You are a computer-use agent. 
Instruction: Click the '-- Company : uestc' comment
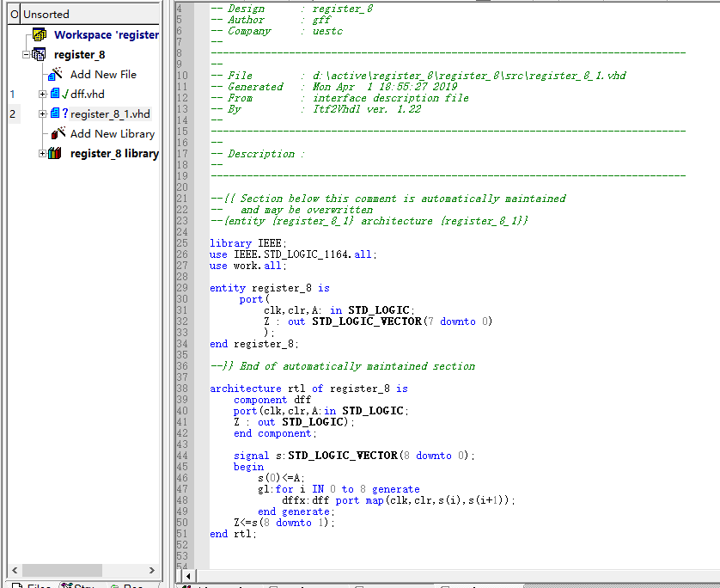277,31
